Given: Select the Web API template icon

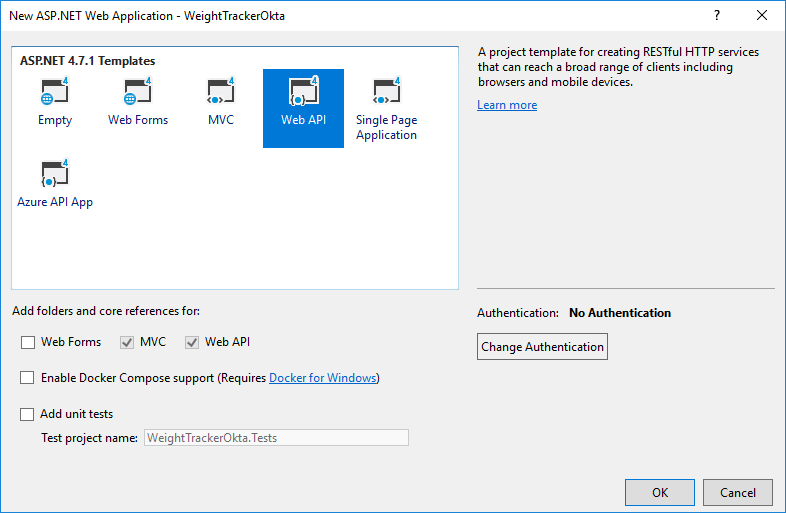Looking at the screenshot, I should (303, 93).
